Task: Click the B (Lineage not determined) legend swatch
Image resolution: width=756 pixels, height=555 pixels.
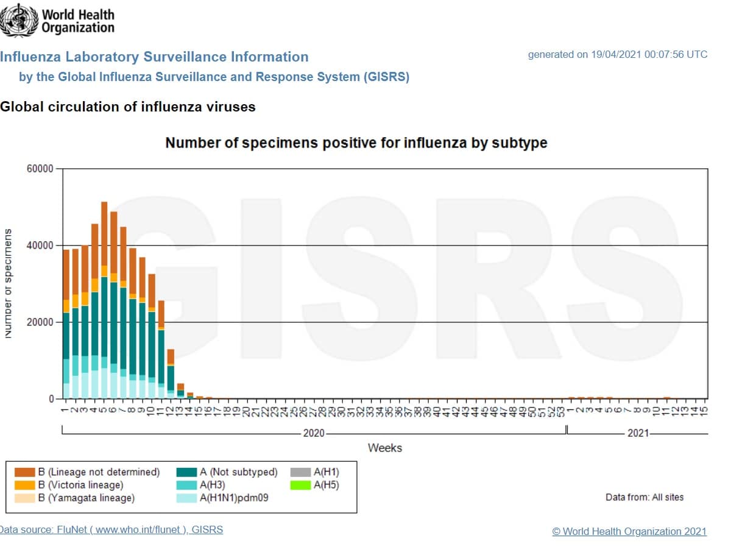Action: point(25,472)
